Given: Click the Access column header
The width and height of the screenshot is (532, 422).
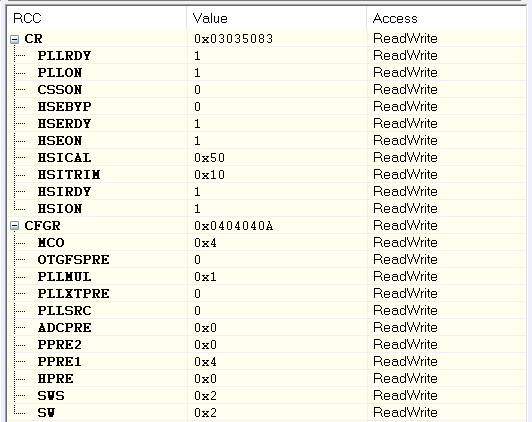Looking at the screenshot, I should click(x=395, y=18).
